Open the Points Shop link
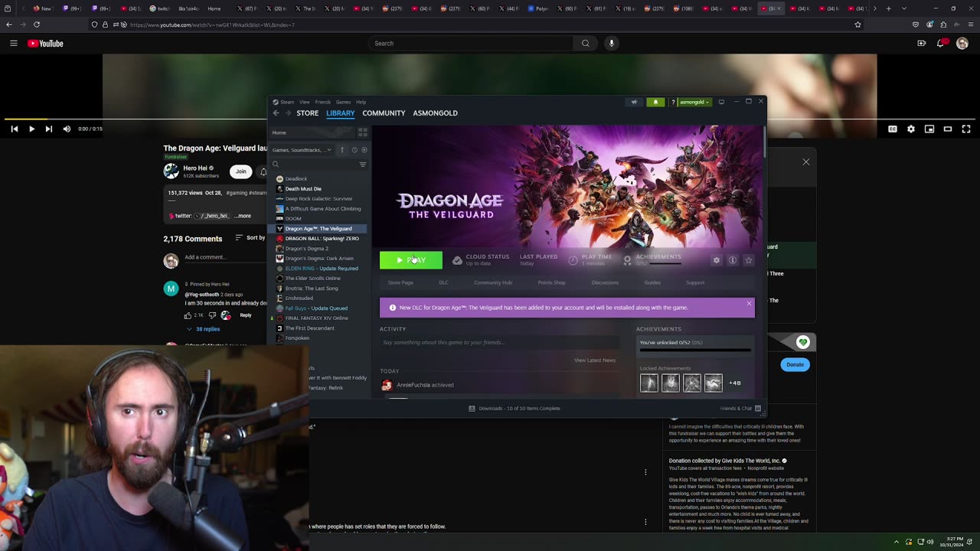The width and height of the screenshot is (980, 551). [551, 282]
